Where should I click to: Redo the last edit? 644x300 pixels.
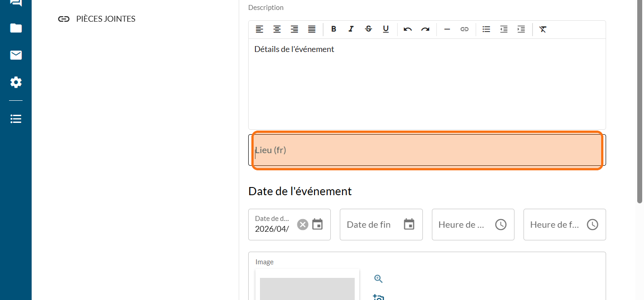(x=425, y=29)
